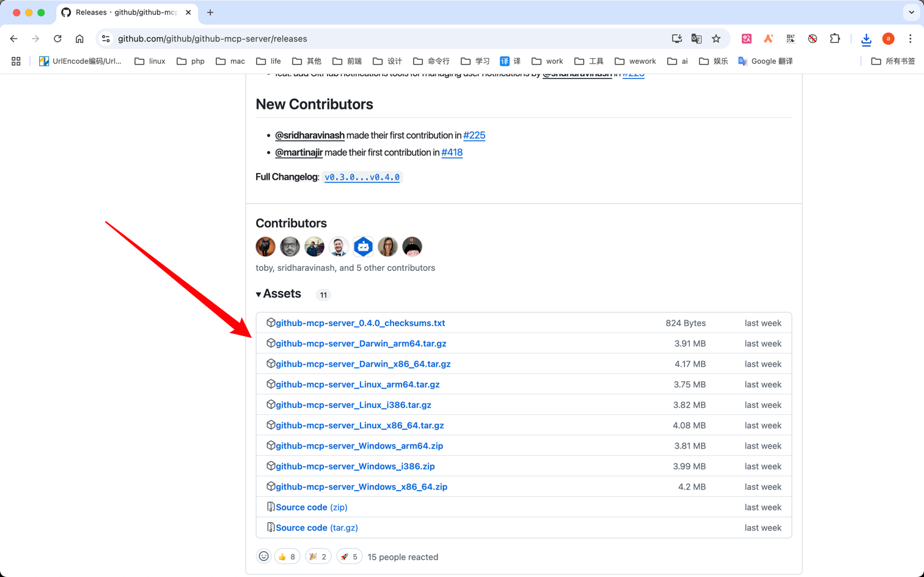Image resolution: width=924 pixels, height=577 pixels.
Task: Click the first contributor avatar
Action: coord(266,246)
